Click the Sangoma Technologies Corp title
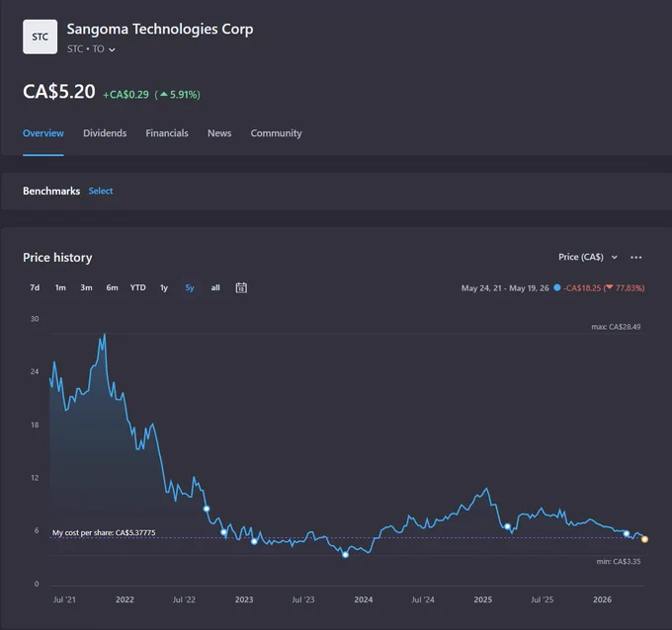672x630 pixels. pyautogui.click(x=160, y=29)
